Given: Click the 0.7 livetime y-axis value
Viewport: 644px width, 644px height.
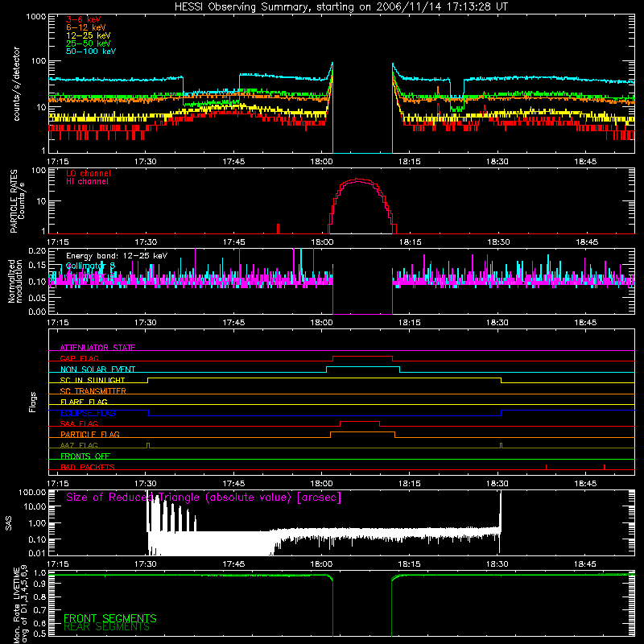Looking at the screenshot, I should (x=40, y=610).
